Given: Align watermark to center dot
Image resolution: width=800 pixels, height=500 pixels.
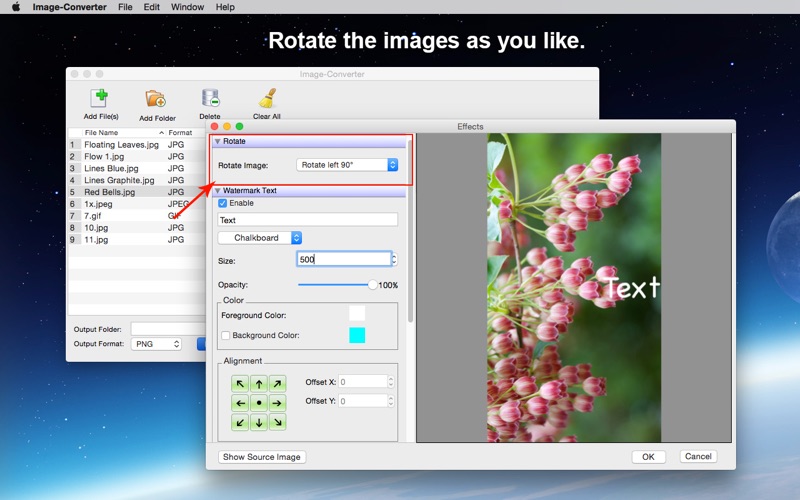Looking at the screenshot, I should point(259,403).
